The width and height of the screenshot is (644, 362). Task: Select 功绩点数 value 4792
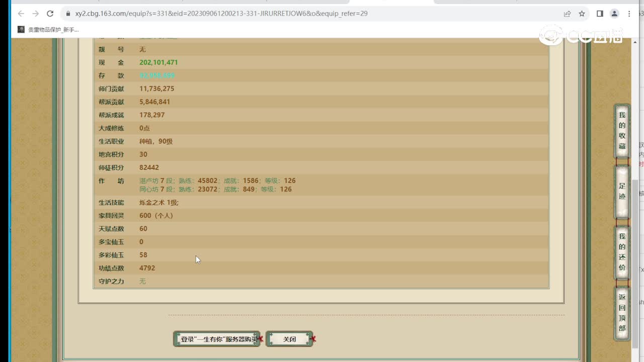click(x=147, y=268)
